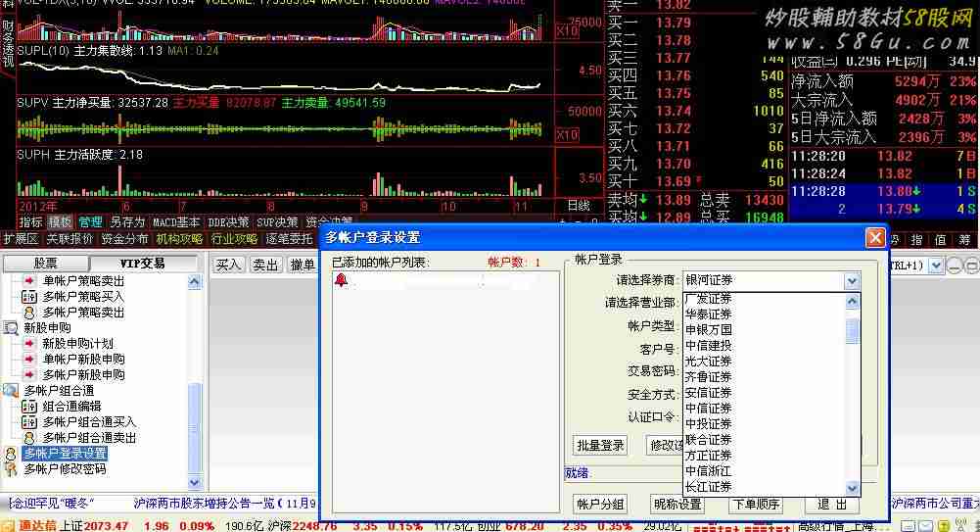Open the 指标 chart menu item
This screenshot has height=532, width=980.
[30, 222]
